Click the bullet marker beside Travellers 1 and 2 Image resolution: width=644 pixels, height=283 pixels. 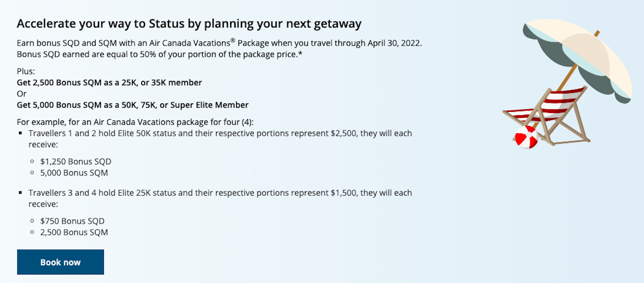point(19,133)
